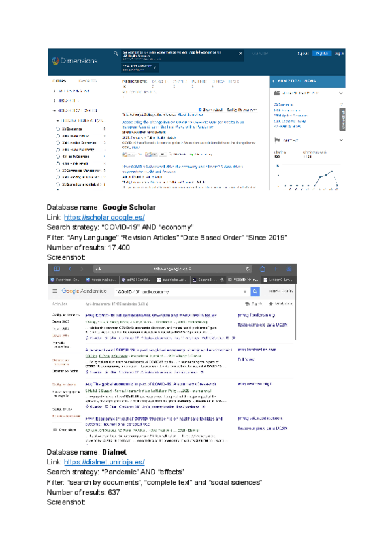
Task: Open the result about COVID-19 impact on global economy, energy
Action: [x=159, y=350]
